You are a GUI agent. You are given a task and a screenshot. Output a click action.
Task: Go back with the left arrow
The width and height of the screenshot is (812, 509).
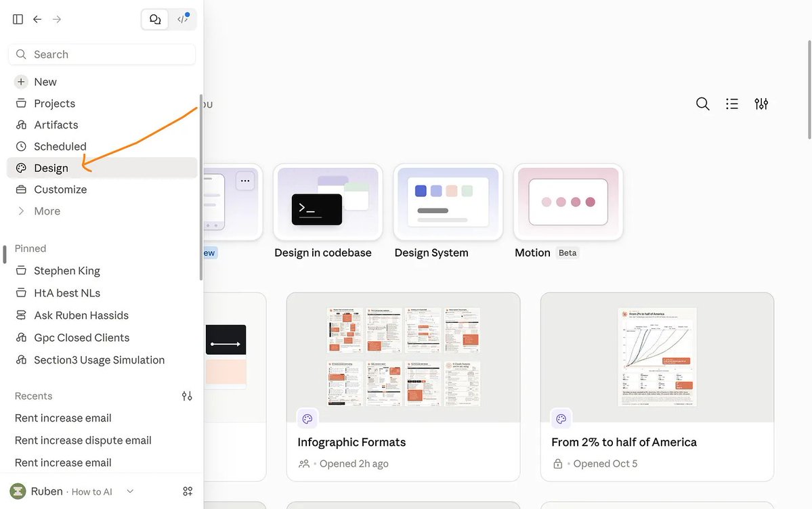click(37, 19)
